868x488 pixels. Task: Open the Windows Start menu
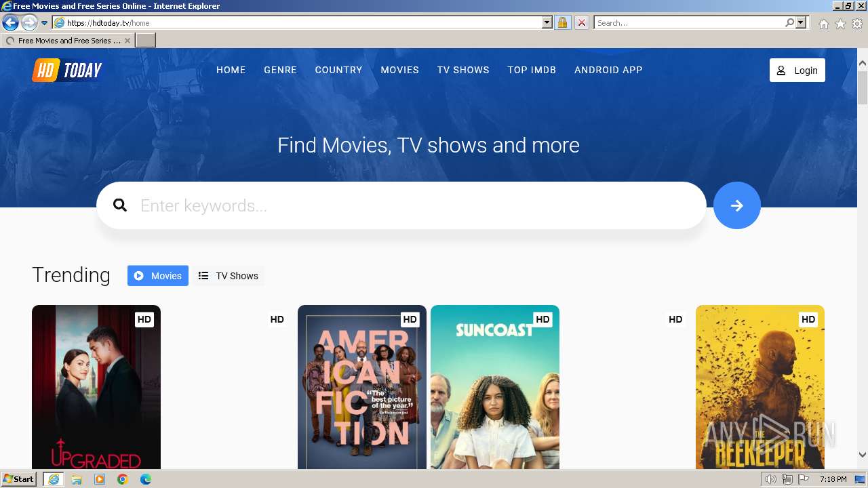coord(19,479)
